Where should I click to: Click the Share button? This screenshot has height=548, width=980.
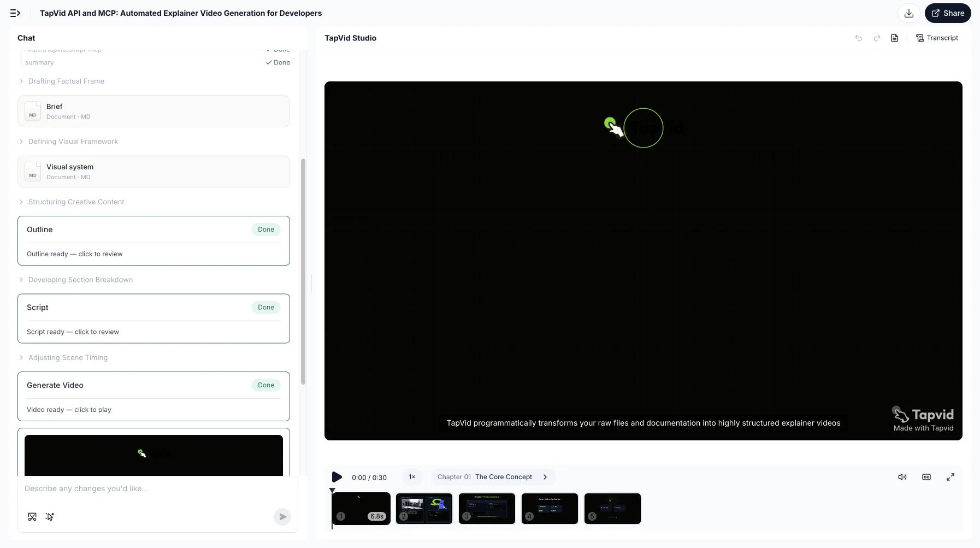click(948, 13)
